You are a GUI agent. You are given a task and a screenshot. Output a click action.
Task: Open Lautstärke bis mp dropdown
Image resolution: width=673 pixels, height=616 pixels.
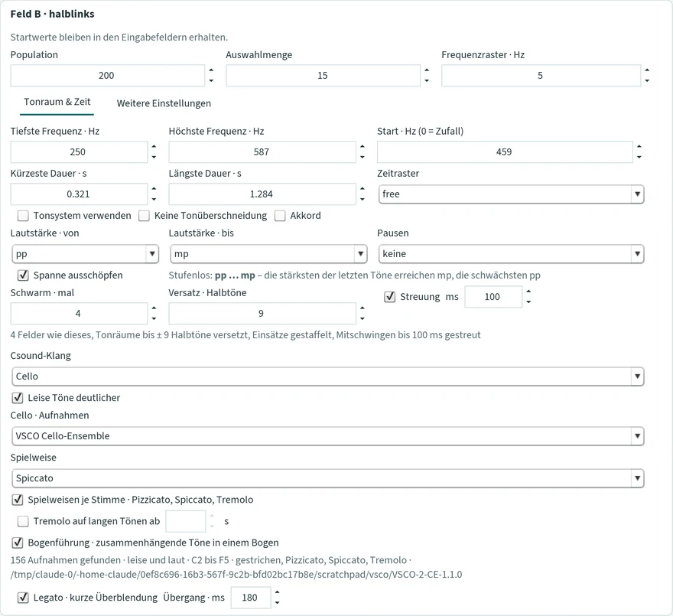(268, 254)
